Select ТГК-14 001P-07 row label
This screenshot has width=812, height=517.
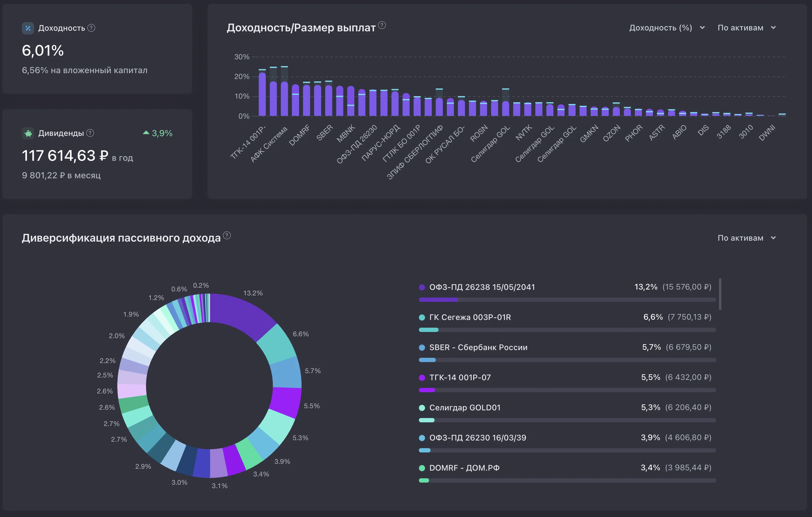tap(460, 378)
